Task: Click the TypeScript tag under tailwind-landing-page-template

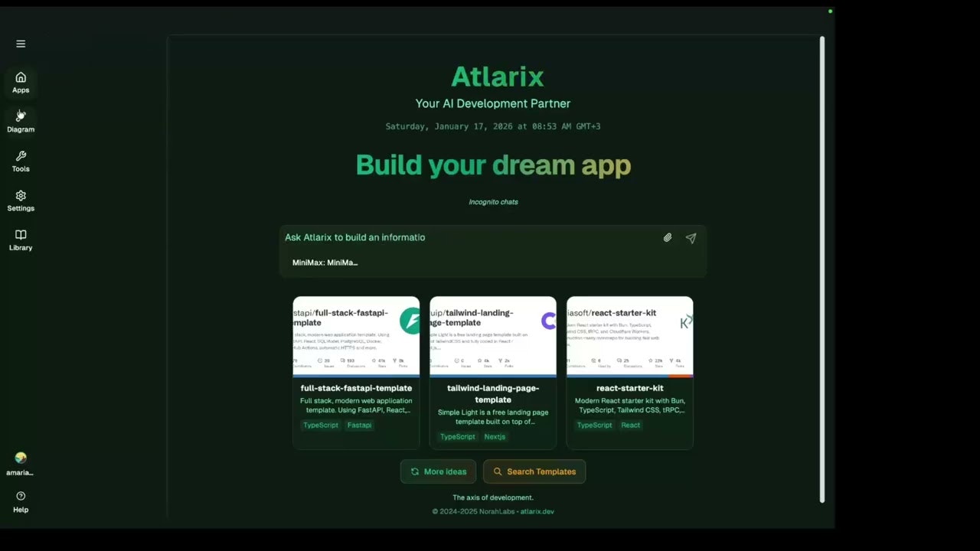Action: (x=457, y=436)
